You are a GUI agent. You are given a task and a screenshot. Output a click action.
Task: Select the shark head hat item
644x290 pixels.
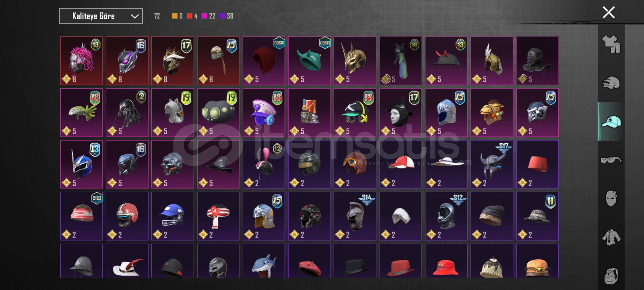[264, 261]
